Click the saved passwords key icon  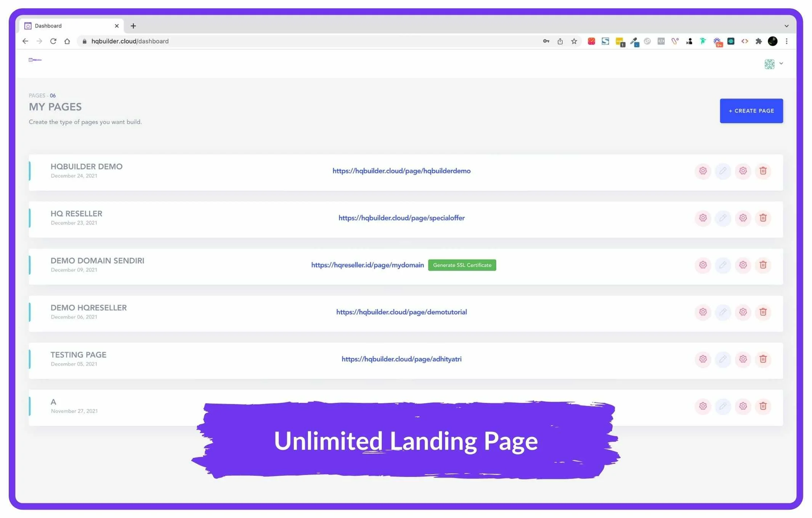point(546,41)
